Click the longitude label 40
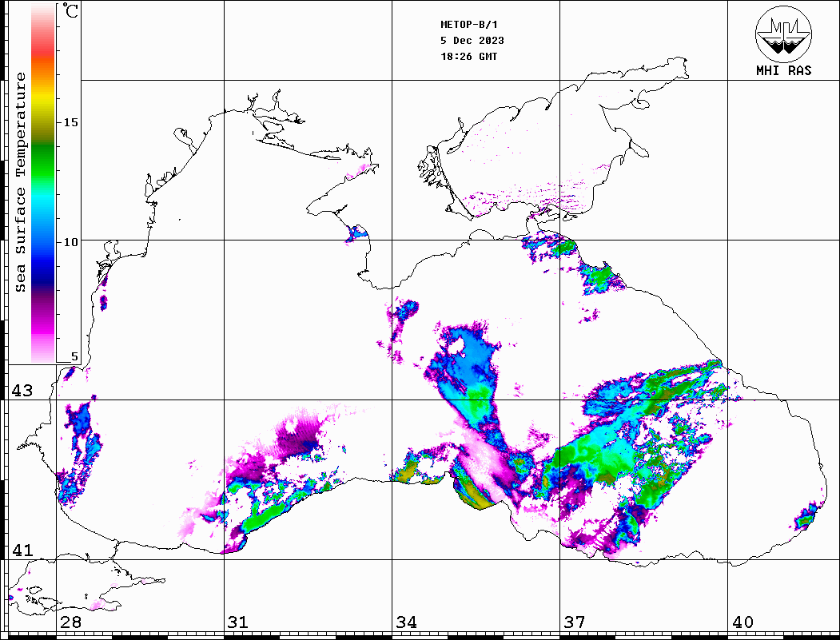Screen dimensions: 840x640 tap(742, 622)
